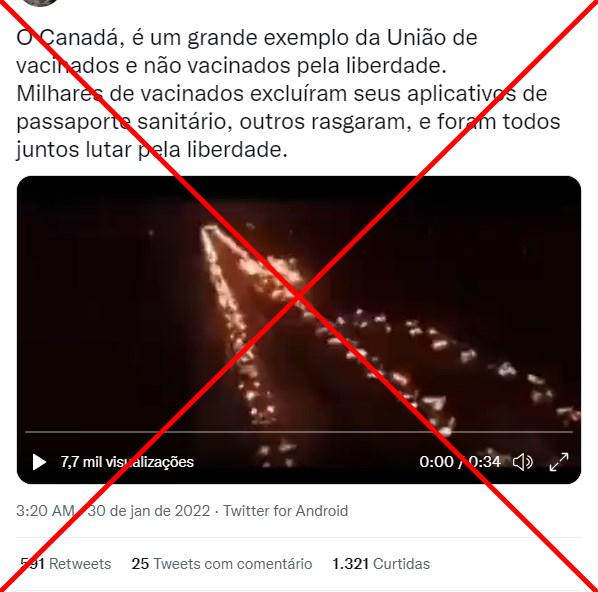This screenshot has height=592, width=598.
Task: View the 1.321 Curtidas list
Action: (381, 564)
